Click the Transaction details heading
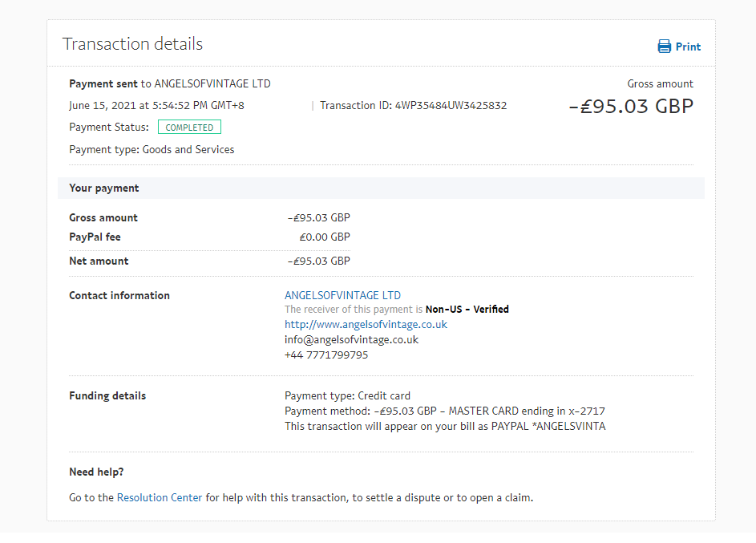The image size is (756, 543). point(132,44)
